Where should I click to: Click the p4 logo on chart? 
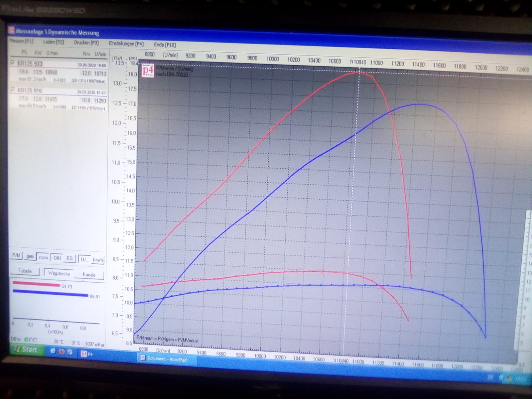[148, 70]
